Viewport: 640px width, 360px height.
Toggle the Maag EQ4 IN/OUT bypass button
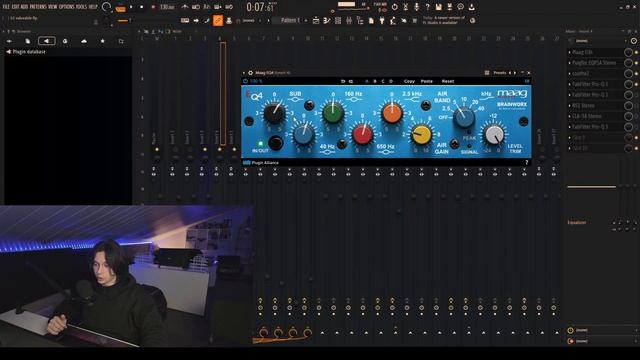click(x=276, y=143)
